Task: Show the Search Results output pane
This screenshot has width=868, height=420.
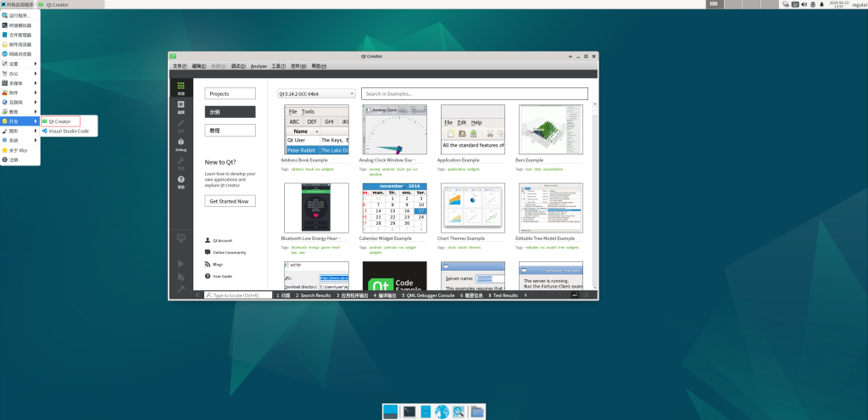Action: pos(314,295)
